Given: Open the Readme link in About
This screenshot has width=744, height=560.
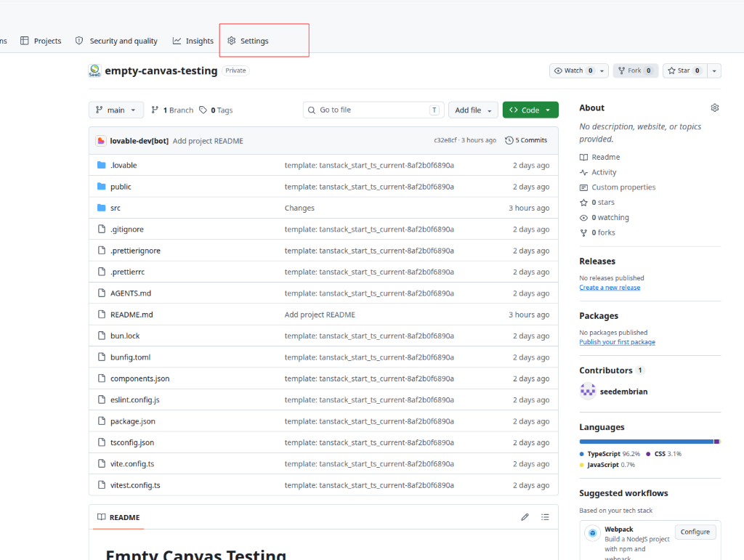Looking at the screenshot, I should click(599, 157).
